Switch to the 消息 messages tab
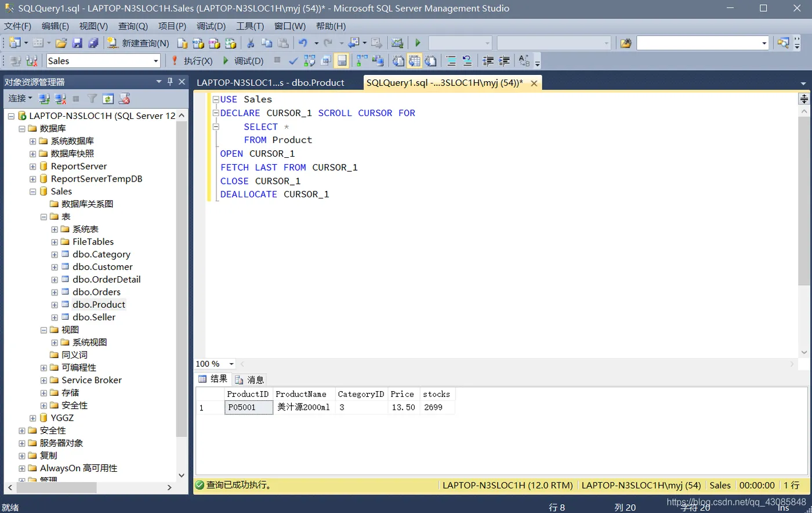Image resolution: width=812 pixels, height=513 pixels. 250,380
